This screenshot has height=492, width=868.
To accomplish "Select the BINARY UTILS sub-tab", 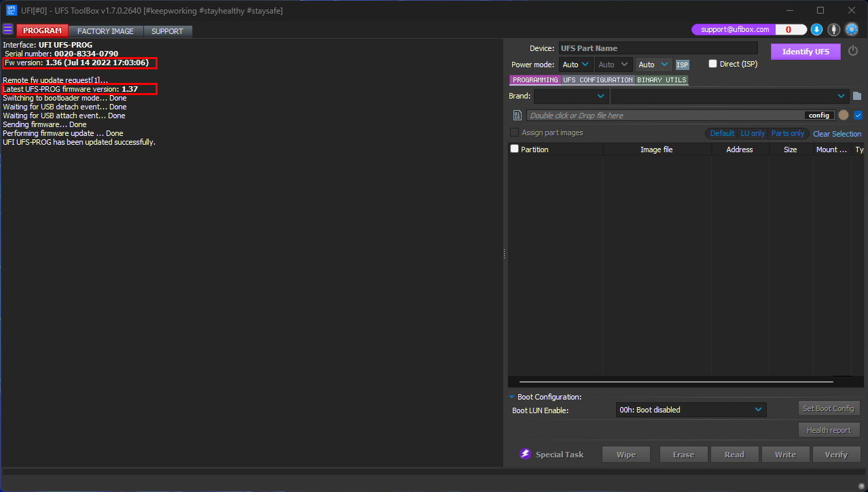I will tap(662, 80).
